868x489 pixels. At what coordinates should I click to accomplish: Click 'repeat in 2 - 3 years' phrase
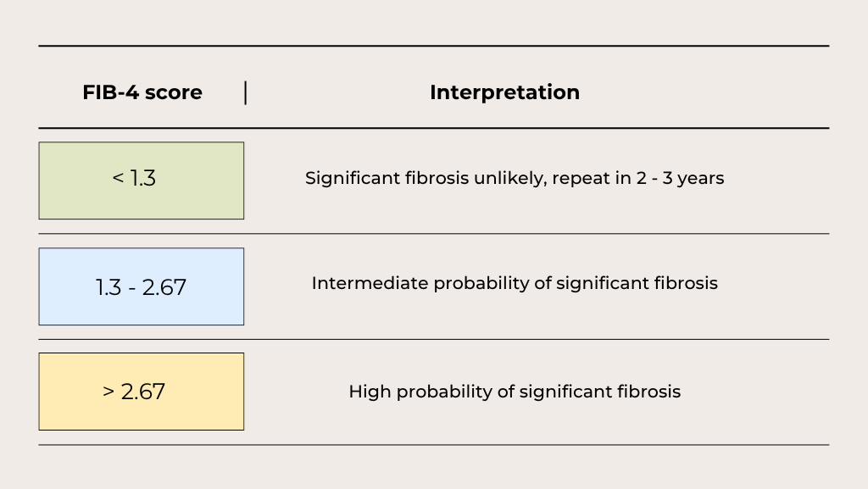click(x=638, y=178)
